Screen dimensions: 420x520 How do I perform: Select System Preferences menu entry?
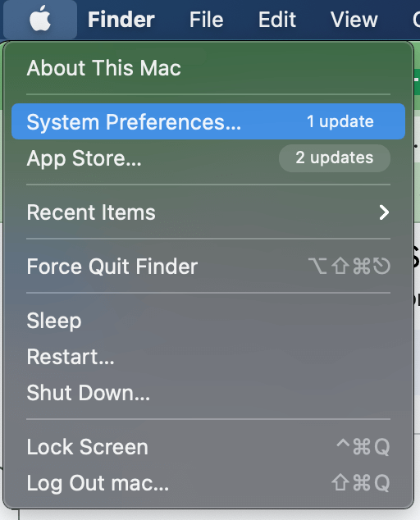coord(208,121)
